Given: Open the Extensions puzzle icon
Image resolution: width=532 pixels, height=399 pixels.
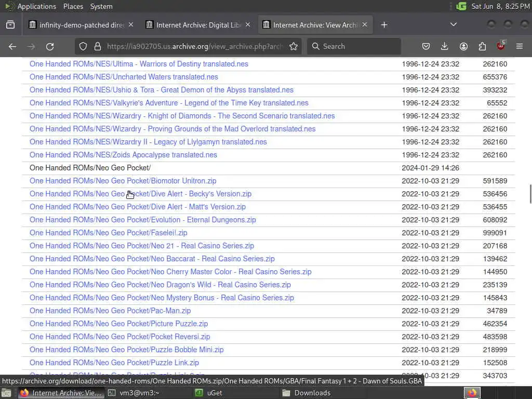Looking at the screenshot, I should coord(482,46).
